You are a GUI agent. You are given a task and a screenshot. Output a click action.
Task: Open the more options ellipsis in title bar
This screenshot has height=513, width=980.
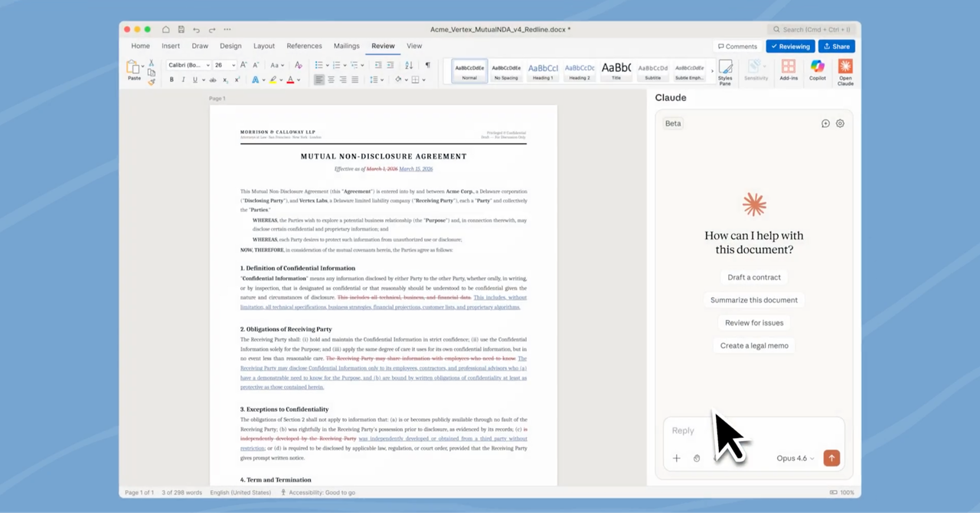tap(227, 29)
